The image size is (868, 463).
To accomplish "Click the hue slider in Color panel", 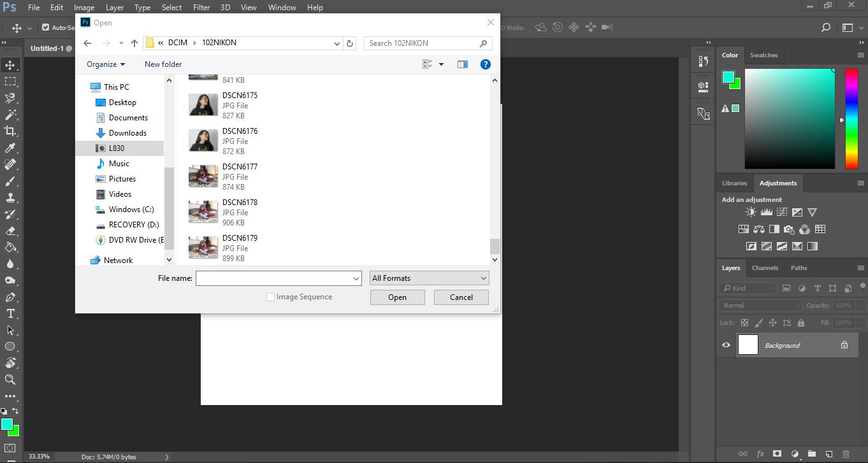I will tap(851, 119).
